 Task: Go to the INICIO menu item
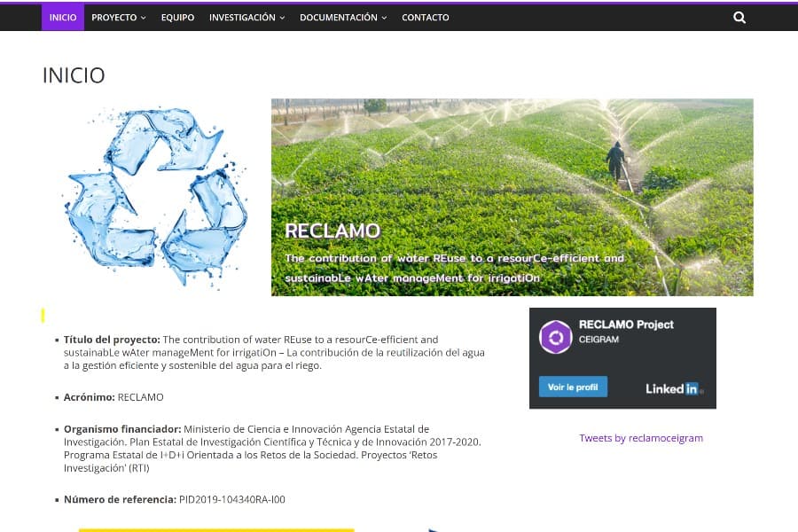63,18
